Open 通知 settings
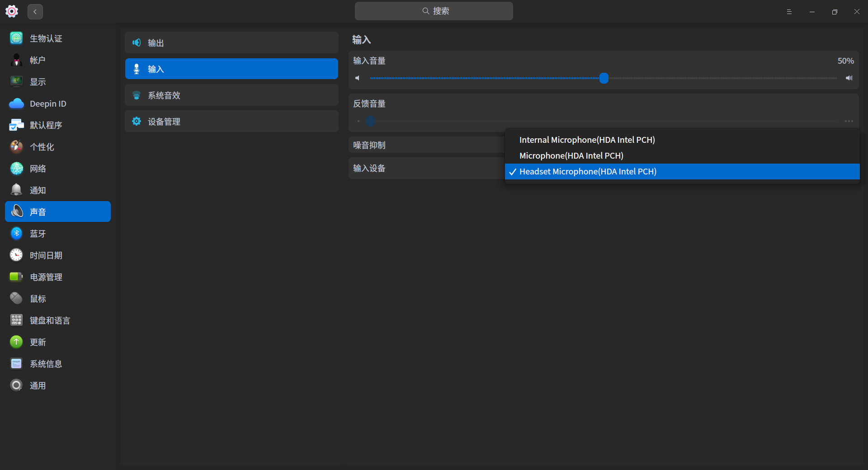The image size is (868, 470). click(58, 190)
